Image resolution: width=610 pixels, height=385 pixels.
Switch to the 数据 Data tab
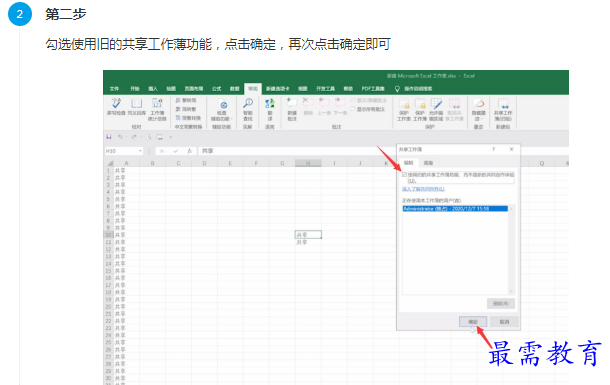point(235,89)
